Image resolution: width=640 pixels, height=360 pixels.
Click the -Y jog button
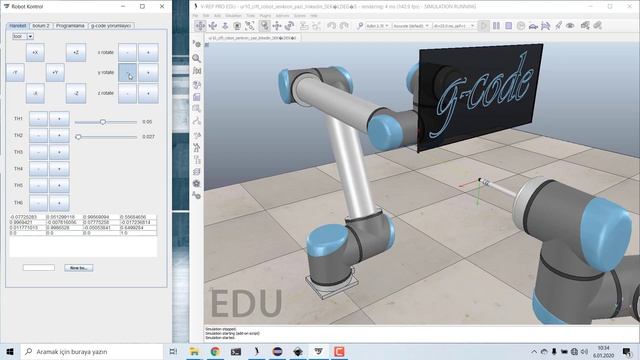pyautogui.click(x=15, y=73)
